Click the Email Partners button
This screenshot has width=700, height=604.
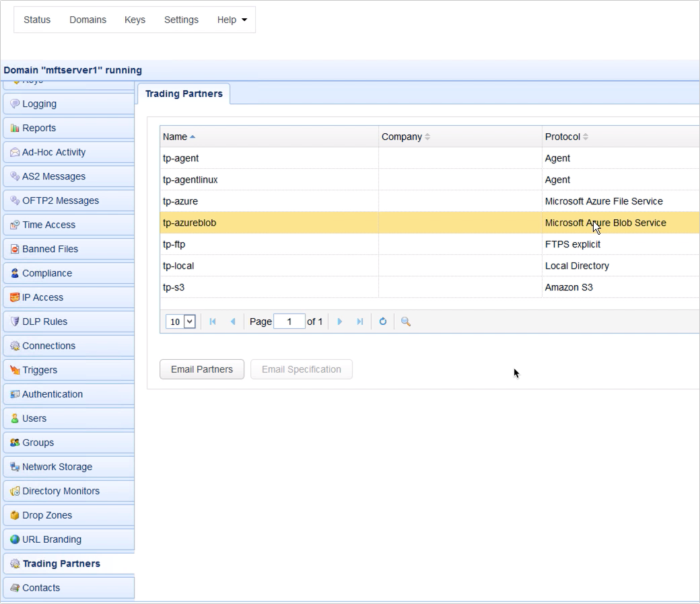(x=201, y=369)
